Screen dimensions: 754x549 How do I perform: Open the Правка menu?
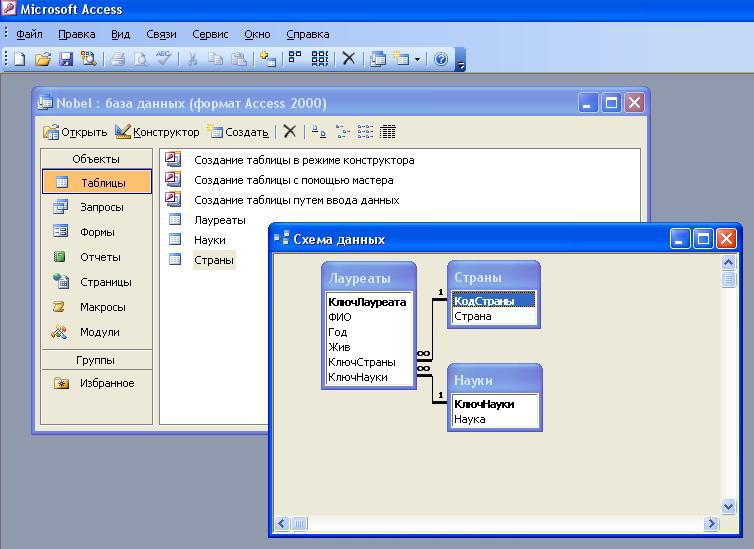(76, 34)
